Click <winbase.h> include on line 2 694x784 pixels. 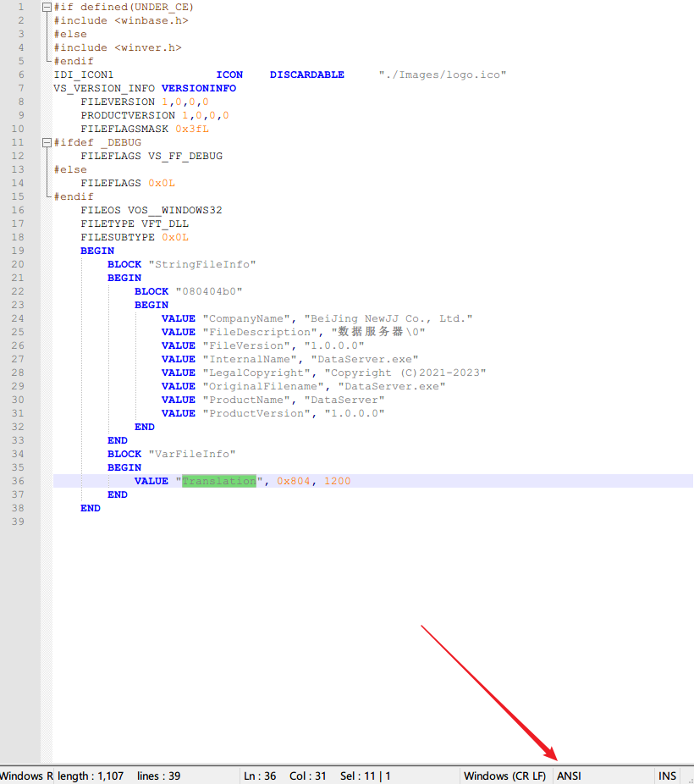151,20
